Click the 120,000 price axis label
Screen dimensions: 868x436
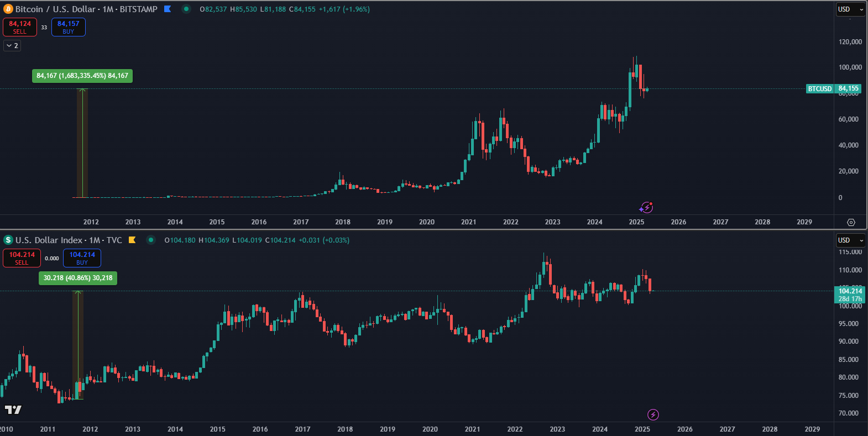(x=850, y=42)
